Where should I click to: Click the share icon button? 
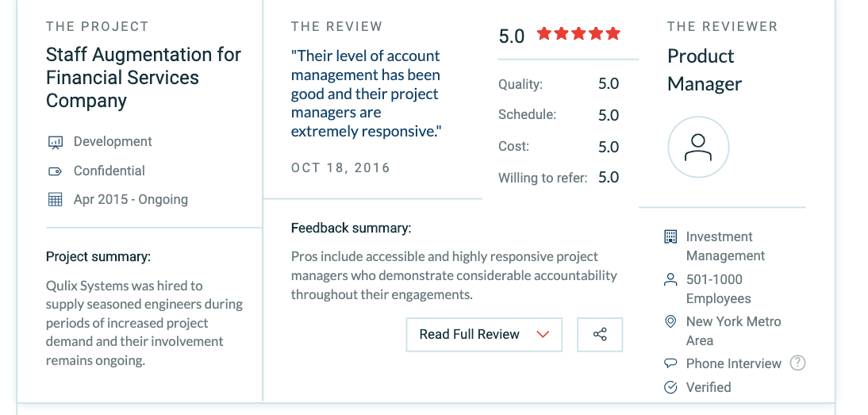coord(600,335)
